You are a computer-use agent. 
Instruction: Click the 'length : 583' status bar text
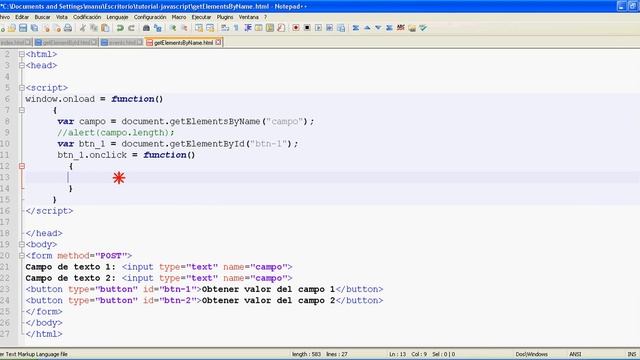point(307,354)
